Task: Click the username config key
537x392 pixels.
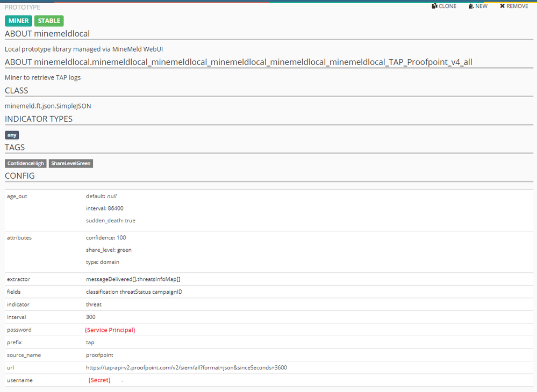Action: (x=20, y=380)
